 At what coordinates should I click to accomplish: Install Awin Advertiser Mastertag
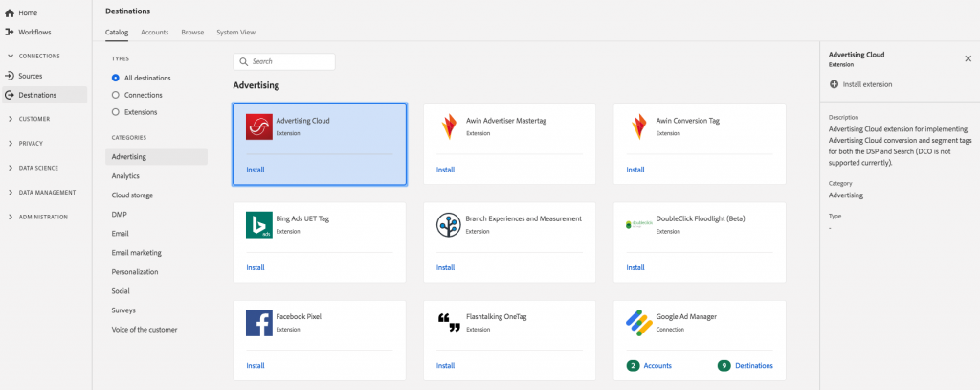click(x=445, y=170)
